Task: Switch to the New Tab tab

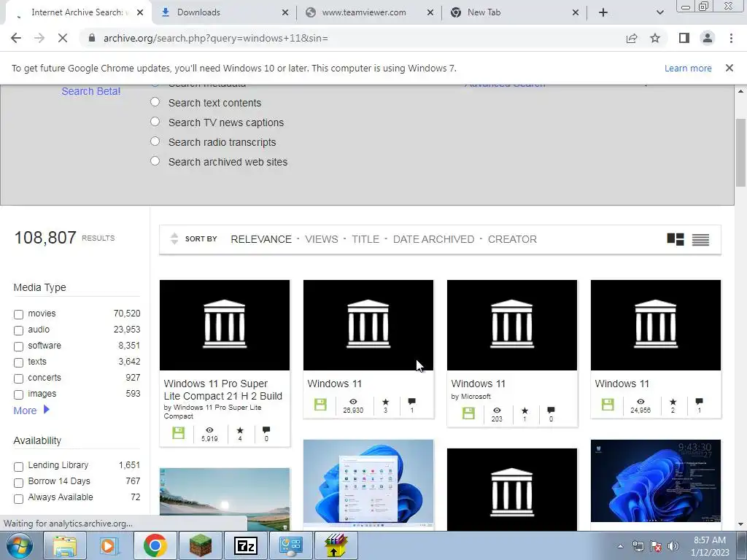Action: tap(510, 12)
